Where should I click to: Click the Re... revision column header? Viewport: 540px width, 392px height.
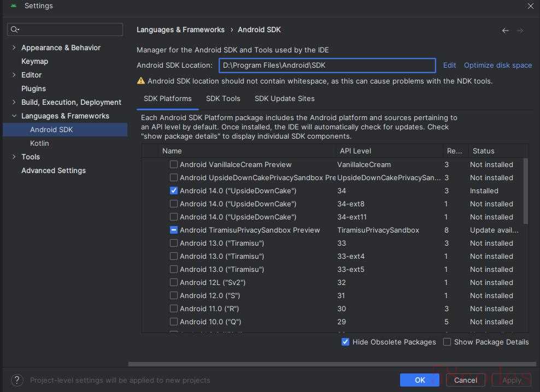click(x=455, y=151)
